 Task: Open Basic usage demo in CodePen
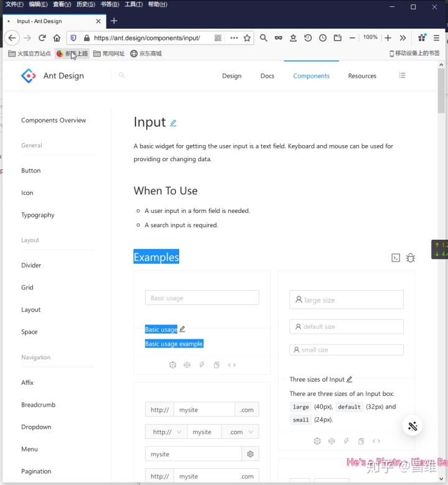[187, 365]
